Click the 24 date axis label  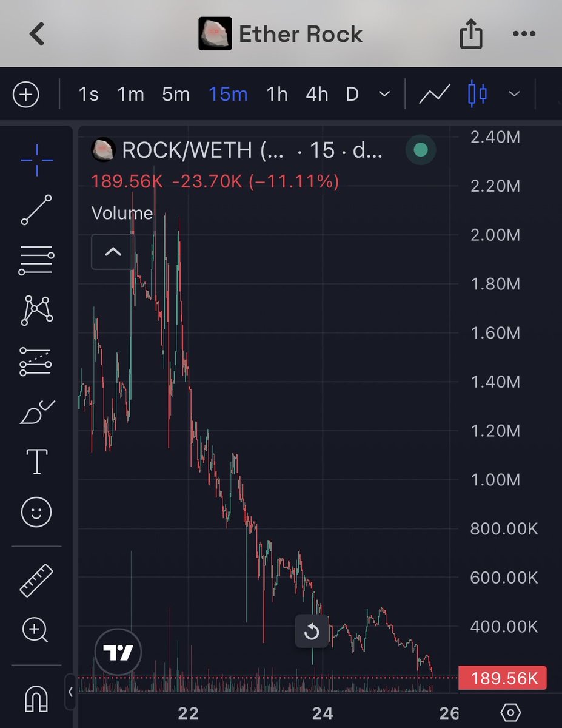(x=323, y=712)
